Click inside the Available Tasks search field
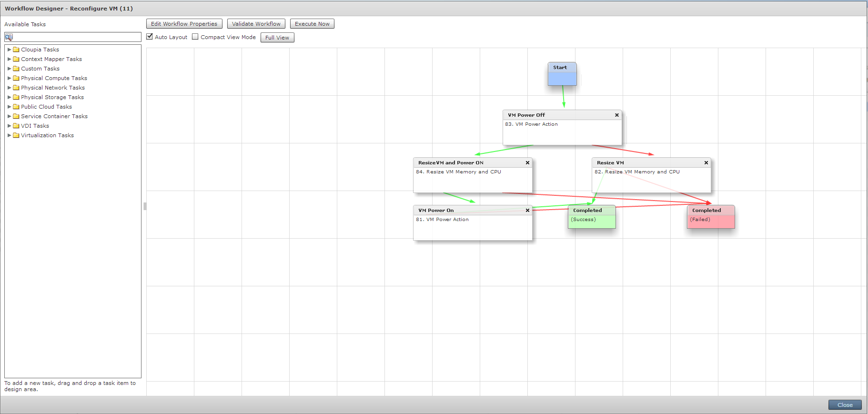This screenshot has height=414, width=868. pos(73,37)
